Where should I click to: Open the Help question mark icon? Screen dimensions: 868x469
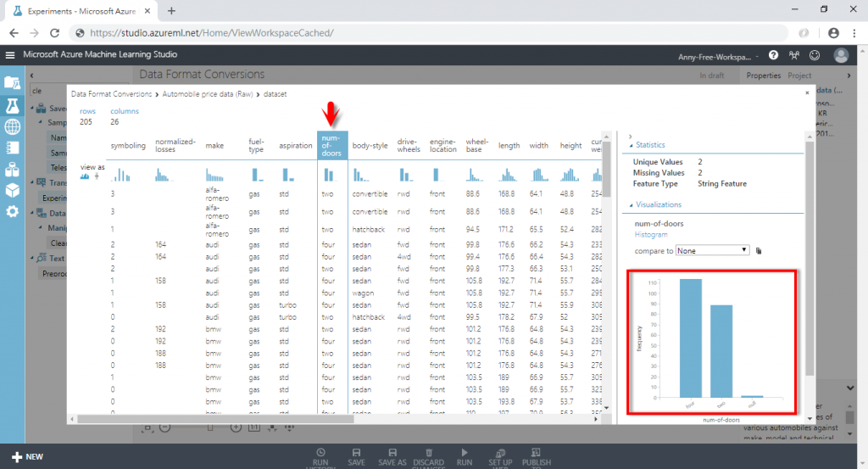click(x=773, y=55)
